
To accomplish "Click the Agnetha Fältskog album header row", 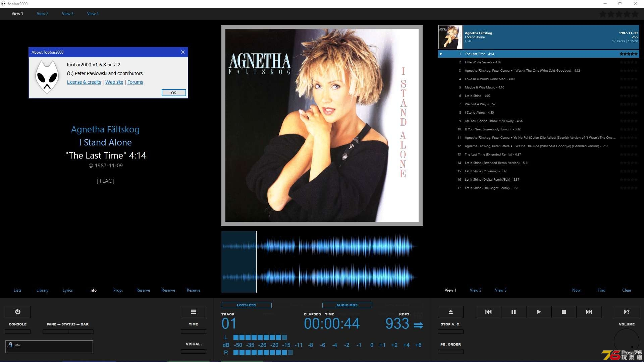I will 539,37.
